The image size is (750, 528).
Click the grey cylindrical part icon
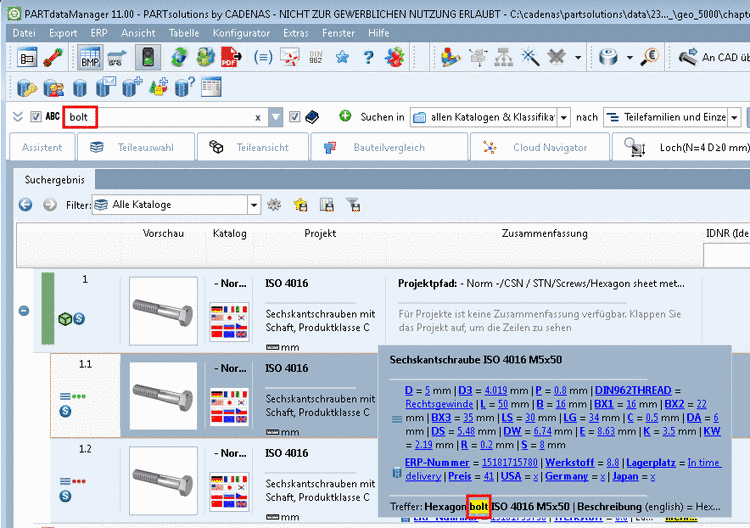[608, 57]
